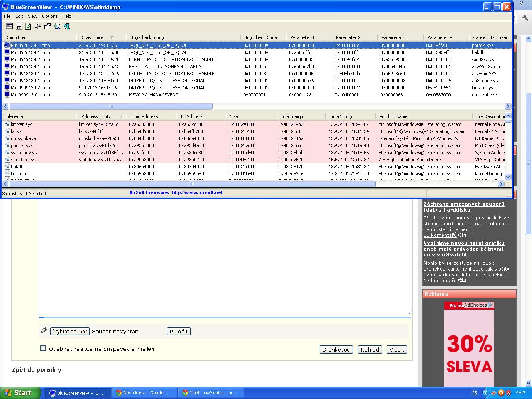Click into the large post text area

coord(225,257)
